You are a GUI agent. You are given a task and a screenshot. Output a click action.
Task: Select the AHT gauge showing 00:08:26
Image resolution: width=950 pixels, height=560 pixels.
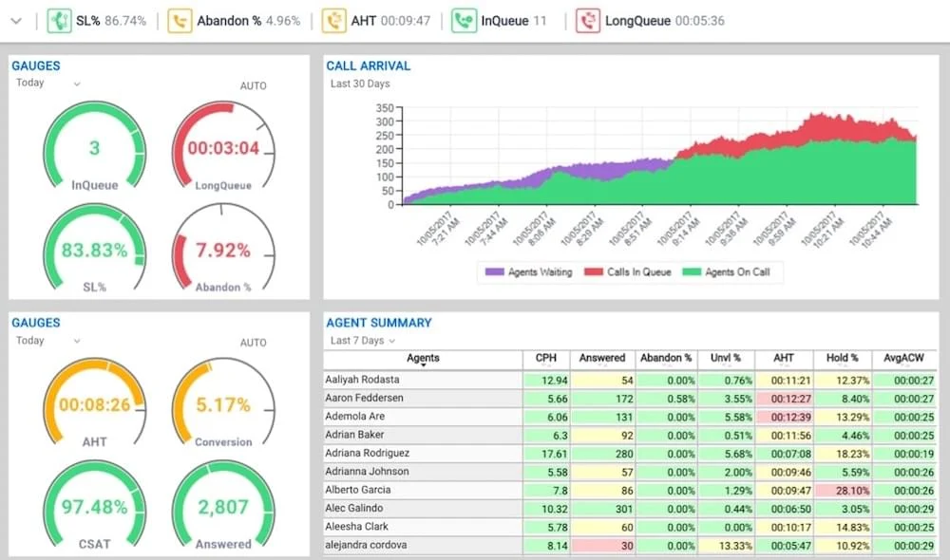click(94, 403)
